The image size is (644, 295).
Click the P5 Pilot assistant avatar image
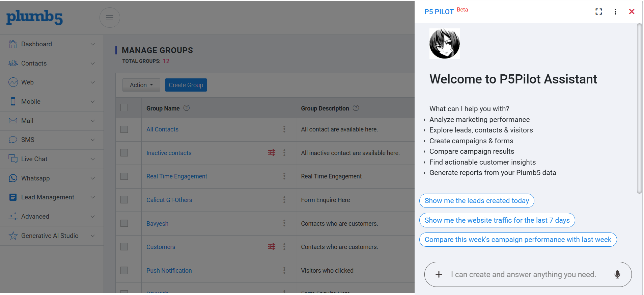pyautogui.click(x=445, y=44)
